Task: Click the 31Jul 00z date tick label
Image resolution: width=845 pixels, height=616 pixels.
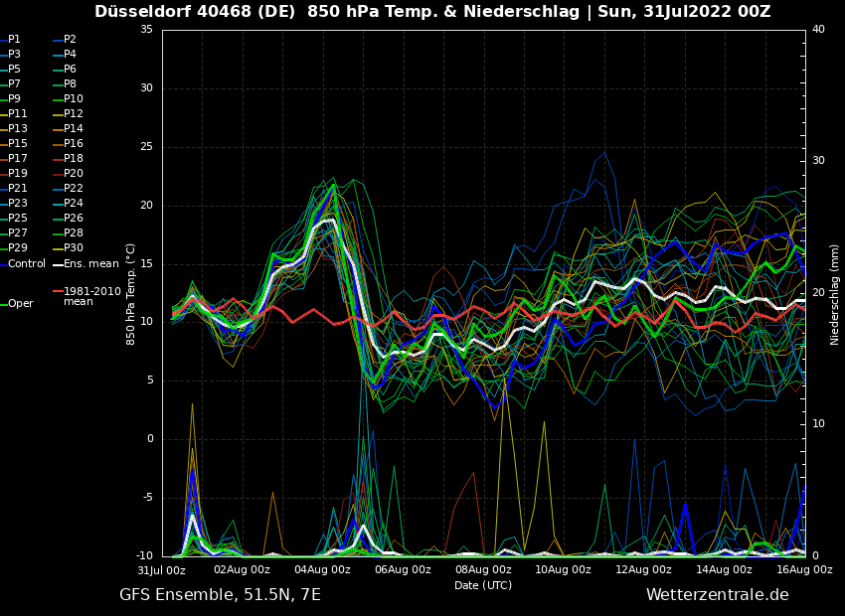Action: coord(161,569)
